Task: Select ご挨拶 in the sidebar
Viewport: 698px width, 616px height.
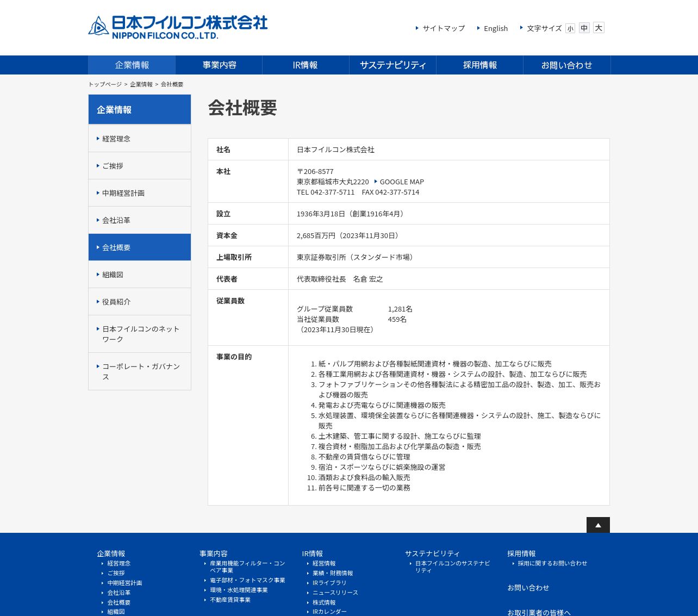Action: [x=140, y=166]
